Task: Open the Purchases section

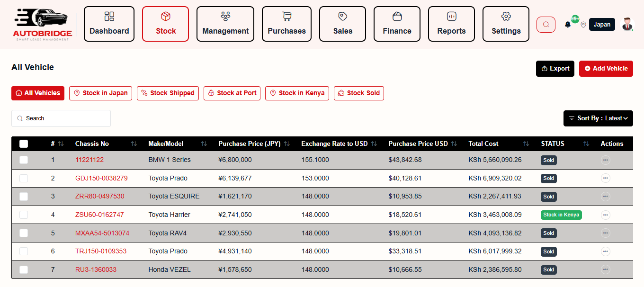Action: 286,24
